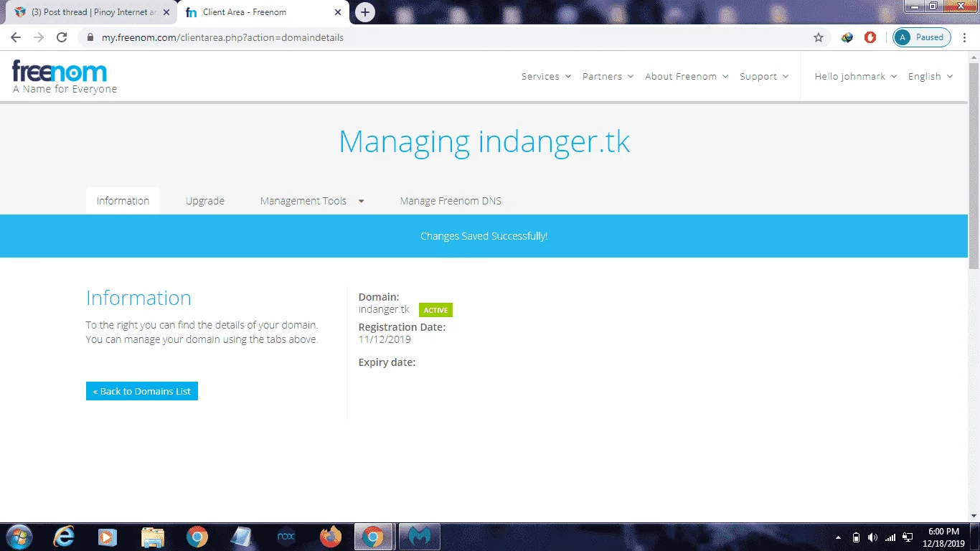Open the first Chrome icon in taskbar

pos(197,537)
